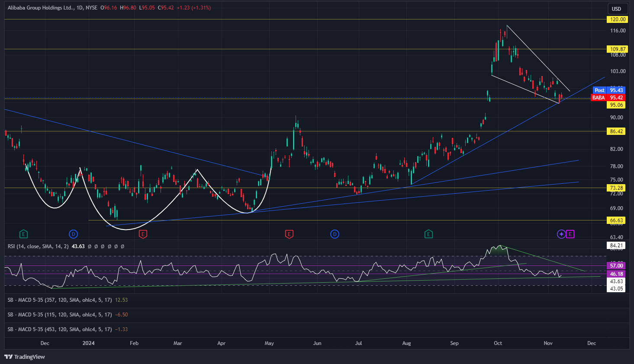Click the purple 57.00 RSI level label
634x364 pixels.
pos(617,265)
